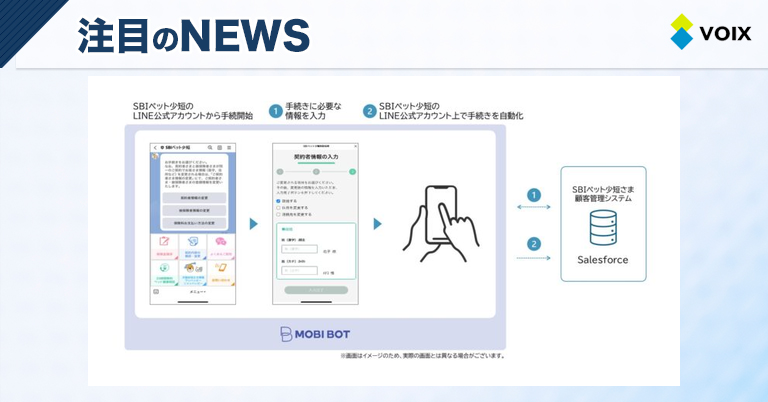Tap the green download circle rich menu tile

click(164, 273)
